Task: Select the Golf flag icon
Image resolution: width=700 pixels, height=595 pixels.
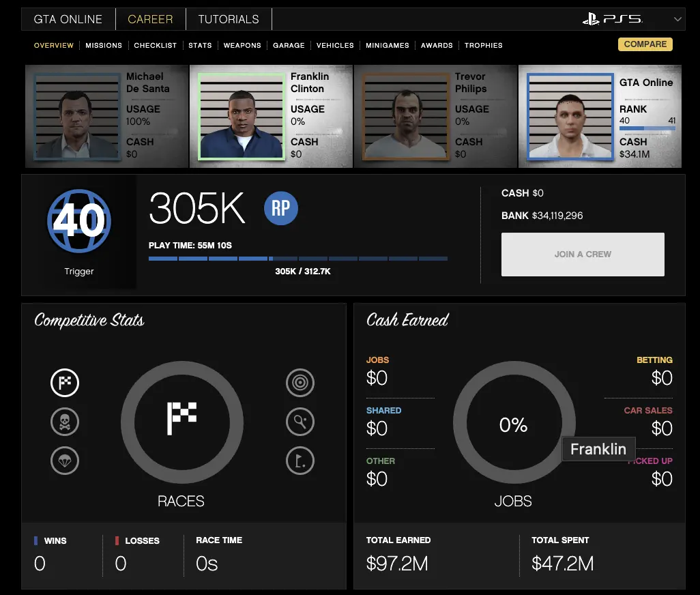Action: (x=300, y=460)
